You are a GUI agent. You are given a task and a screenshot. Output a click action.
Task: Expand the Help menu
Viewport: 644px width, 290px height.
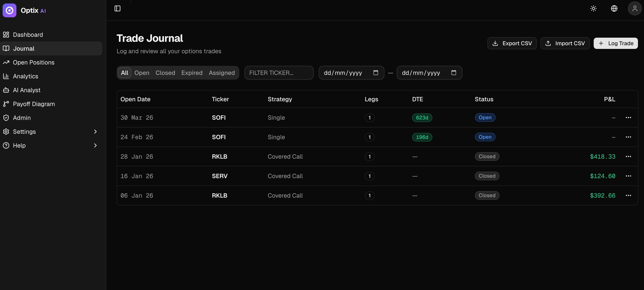click(x=19, y=145)
